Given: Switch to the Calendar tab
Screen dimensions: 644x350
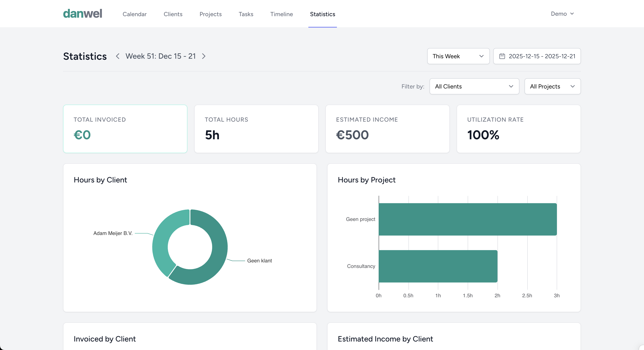Looking at the screenshot, I should click(135, 14).
